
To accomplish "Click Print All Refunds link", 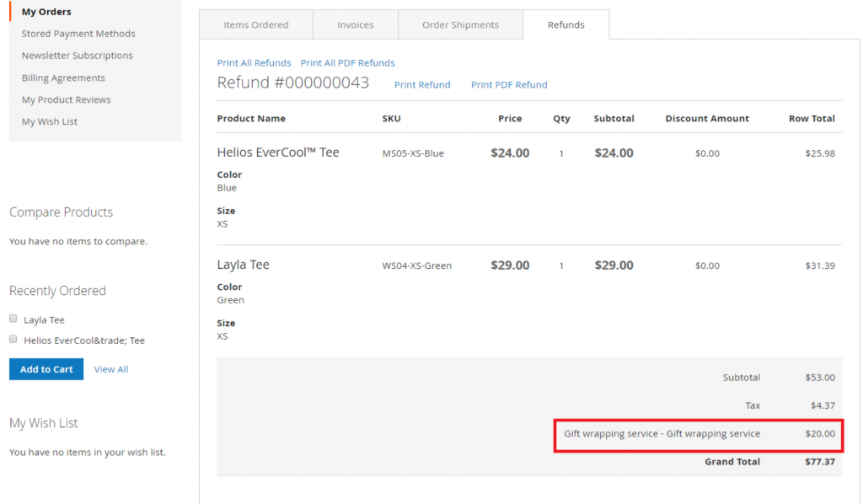I will point(254,63).
